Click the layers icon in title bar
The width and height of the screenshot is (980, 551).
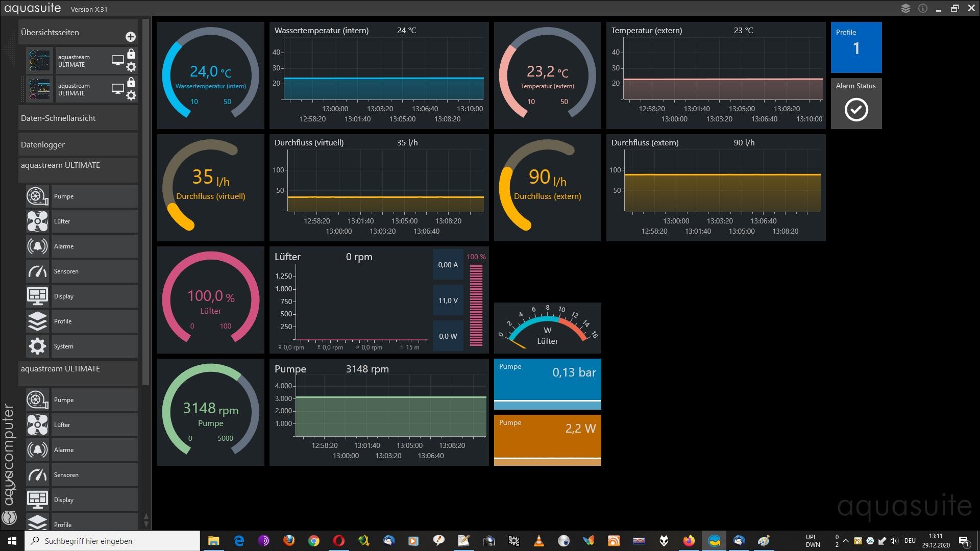[905, 8]
